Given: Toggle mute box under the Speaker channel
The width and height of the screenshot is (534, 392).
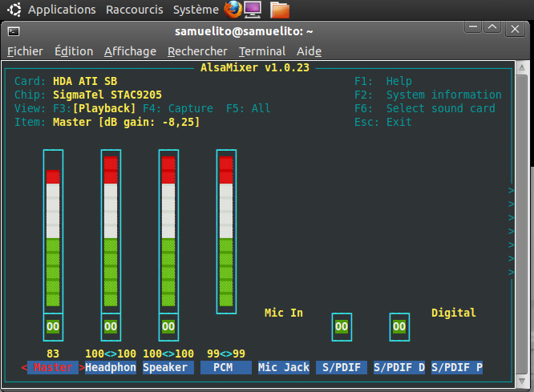Looking at the screenshot, I should tap(168, 327).
